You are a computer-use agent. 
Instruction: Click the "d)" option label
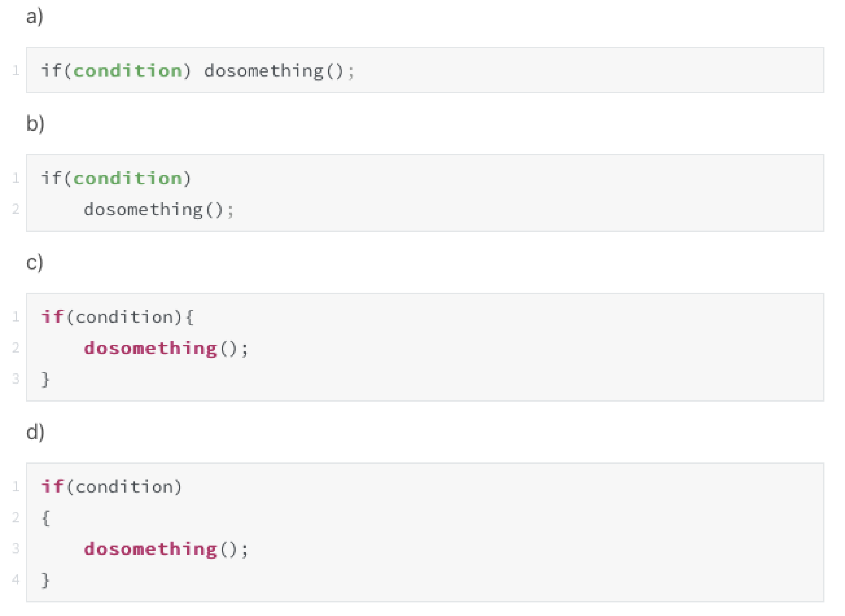tap(35, 432)
